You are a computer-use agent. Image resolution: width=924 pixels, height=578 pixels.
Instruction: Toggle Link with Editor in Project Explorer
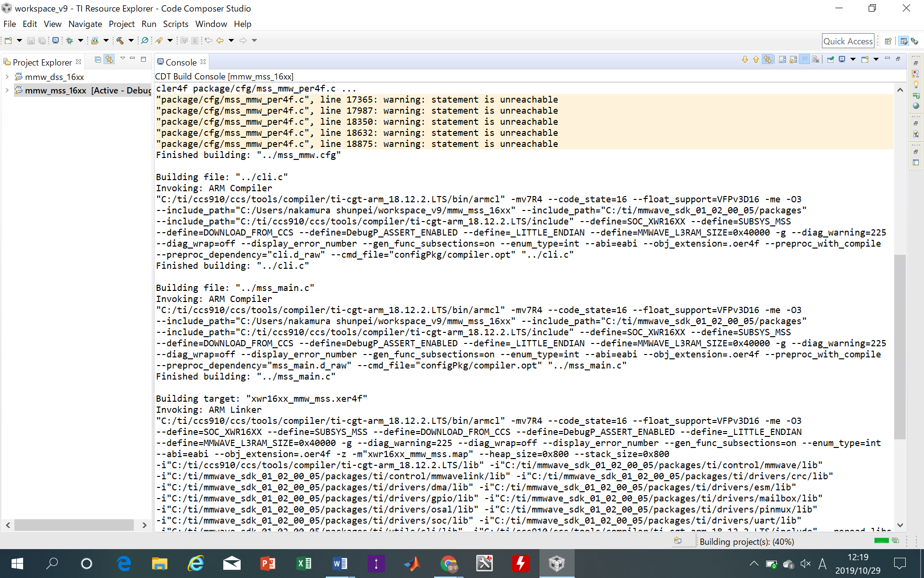tap(109, 60)
